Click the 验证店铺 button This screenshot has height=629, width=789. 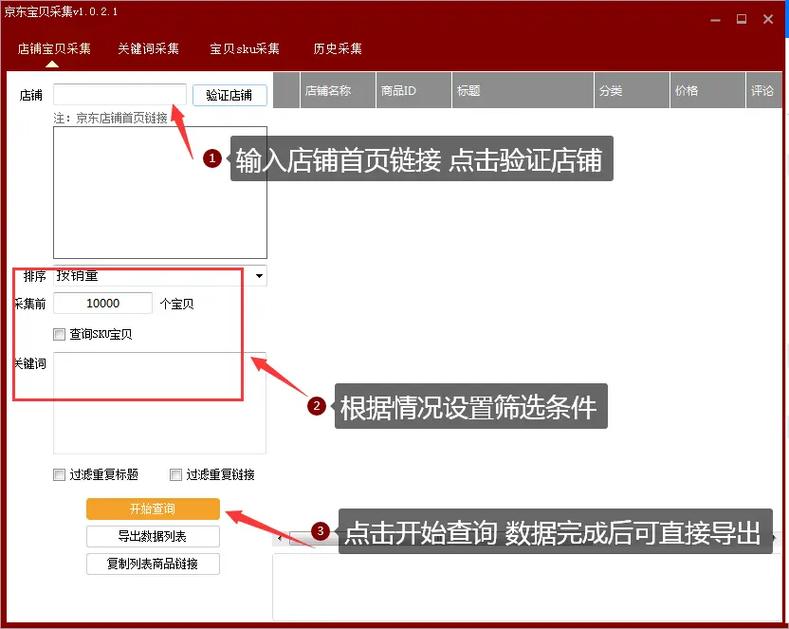229,95
